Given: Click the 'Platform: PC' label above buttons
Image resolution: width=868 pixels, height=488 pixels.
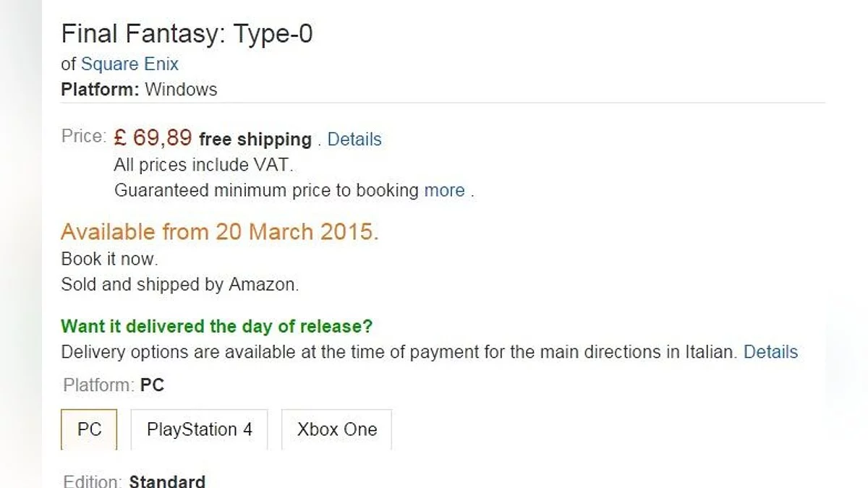Looking at the screenshot, I should (x=114, y=385).
